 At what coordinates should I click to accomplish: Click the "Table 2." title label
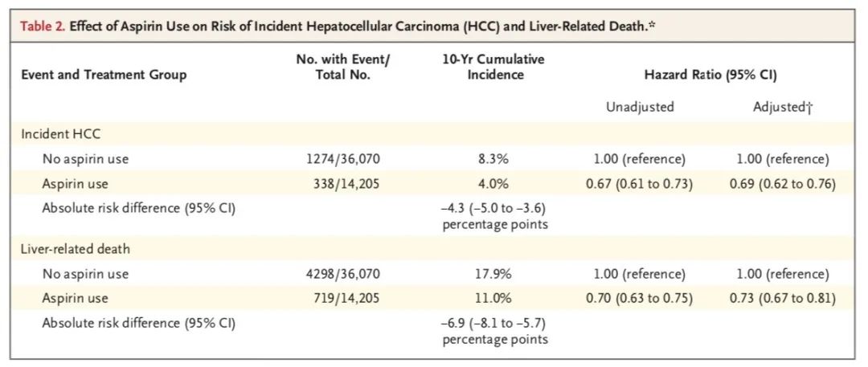point(43,27)
